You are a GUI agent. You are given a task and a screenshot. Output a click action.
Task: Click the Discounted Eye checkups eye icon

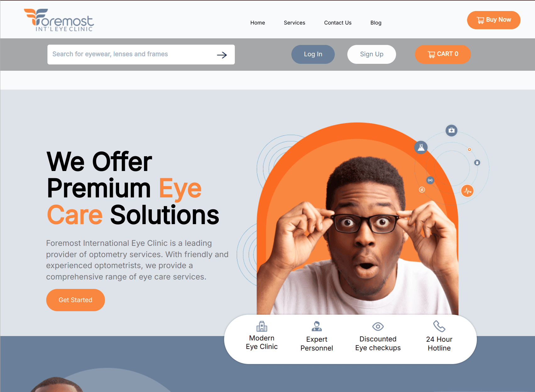pos(378,327)
